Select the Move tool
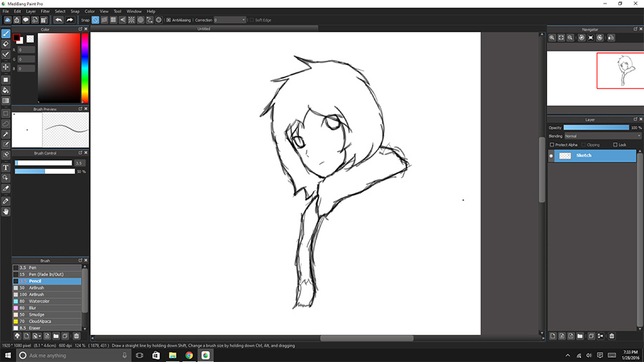The height and width of the screenshot is (362, 644). tap(6, 67)
